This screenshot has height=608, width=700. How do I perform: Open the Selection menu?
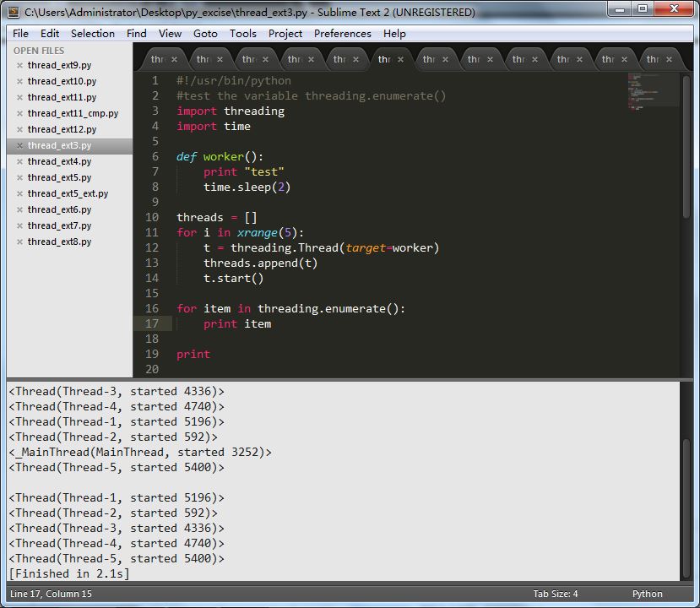click(92, 34)
